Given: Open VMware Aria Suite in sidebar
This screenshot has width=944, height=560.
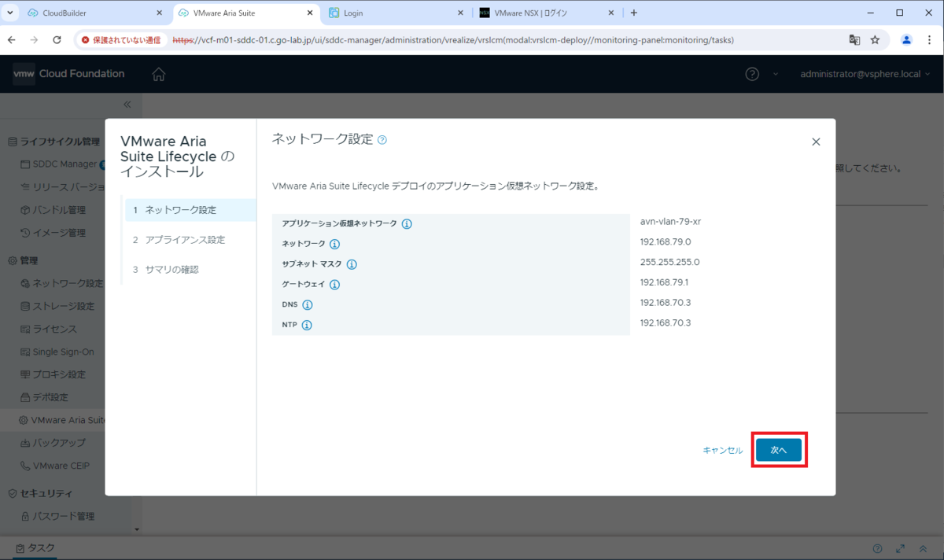Looking at the screenshot, I should [x=62, y=420].
